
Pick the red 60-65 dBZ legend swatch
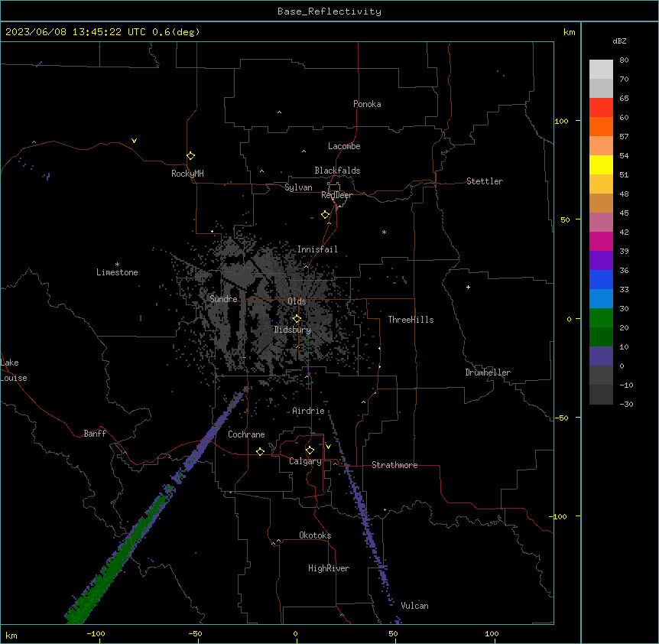601,108
